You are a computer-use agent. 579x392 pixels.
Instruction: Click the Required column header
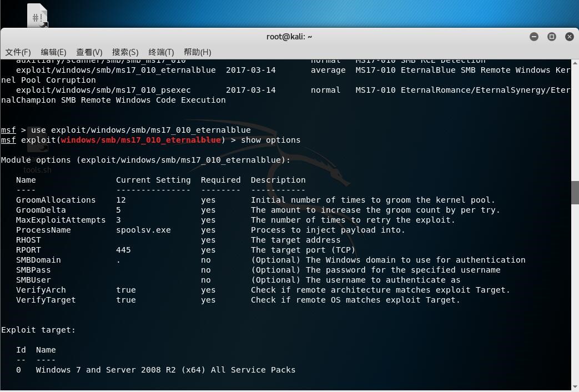point(221,180)
